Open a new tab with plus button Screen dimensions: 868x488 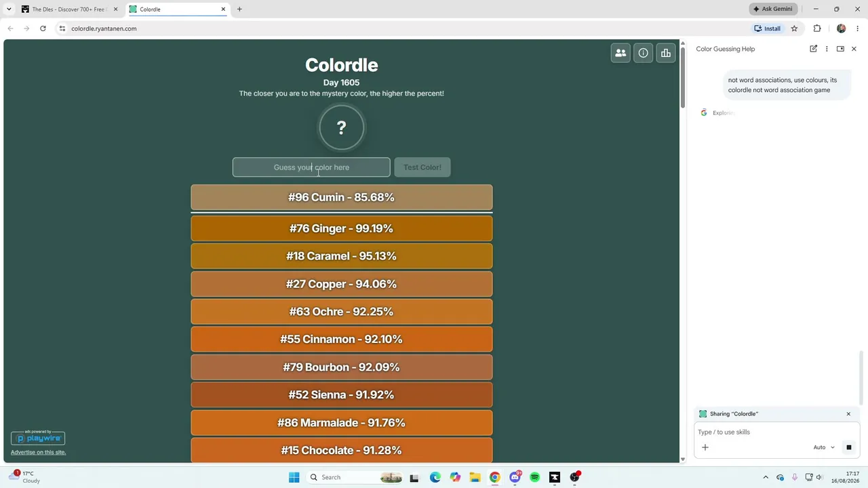point(239,9)
